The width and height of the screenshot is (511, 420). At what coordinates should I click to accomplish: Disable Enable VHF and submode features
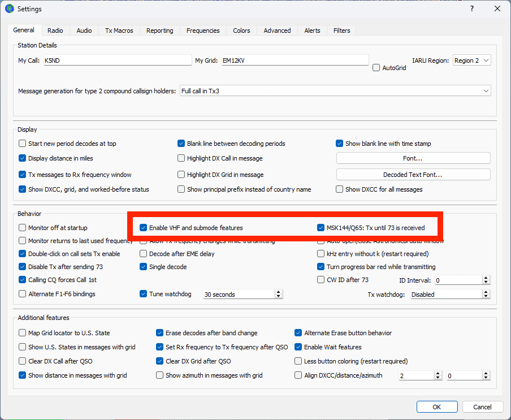pos(144,228)
